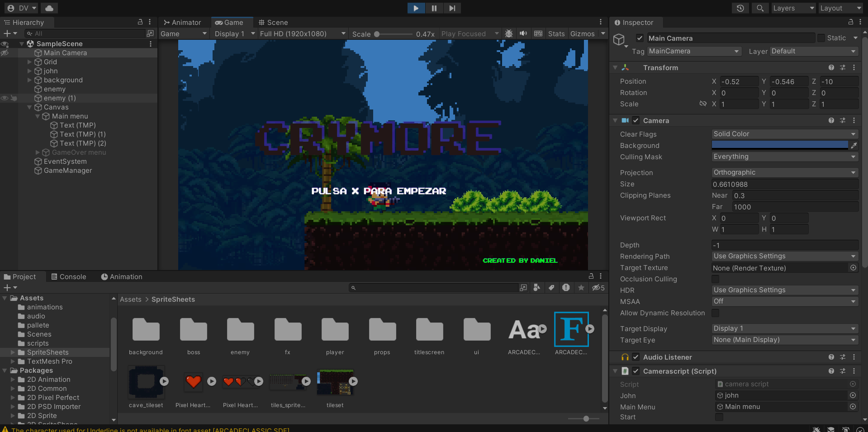Advance one frame with the step button
The image size is (868, 432).
[452, 8]
